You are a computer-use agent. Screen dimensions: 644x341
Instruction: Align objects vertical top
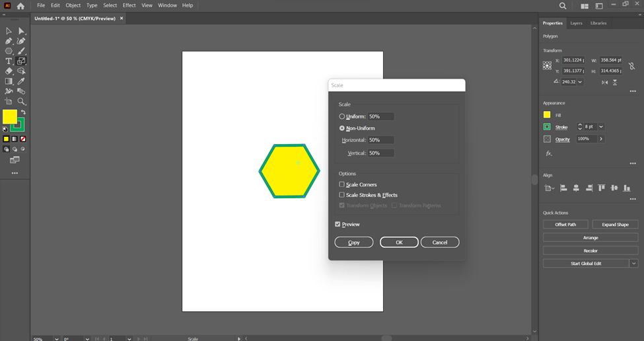click(602, 188)
